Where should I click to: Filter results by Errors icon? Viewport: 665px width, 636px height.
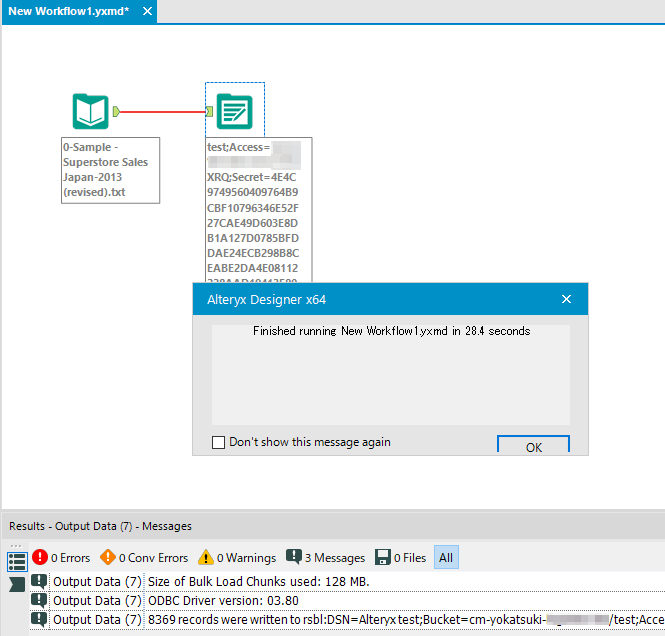[x=40, y=558]
